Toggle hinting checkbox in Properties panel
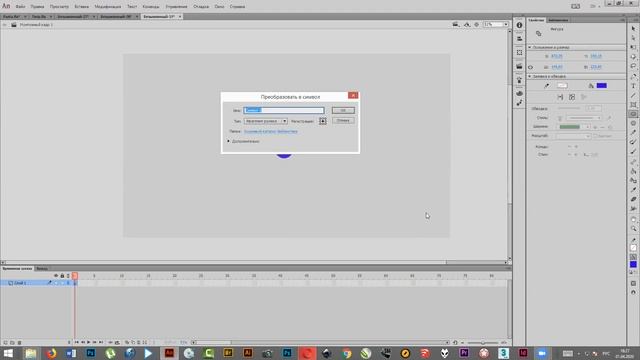This screenshot has height=360, width=640. [x=595, y=136]
